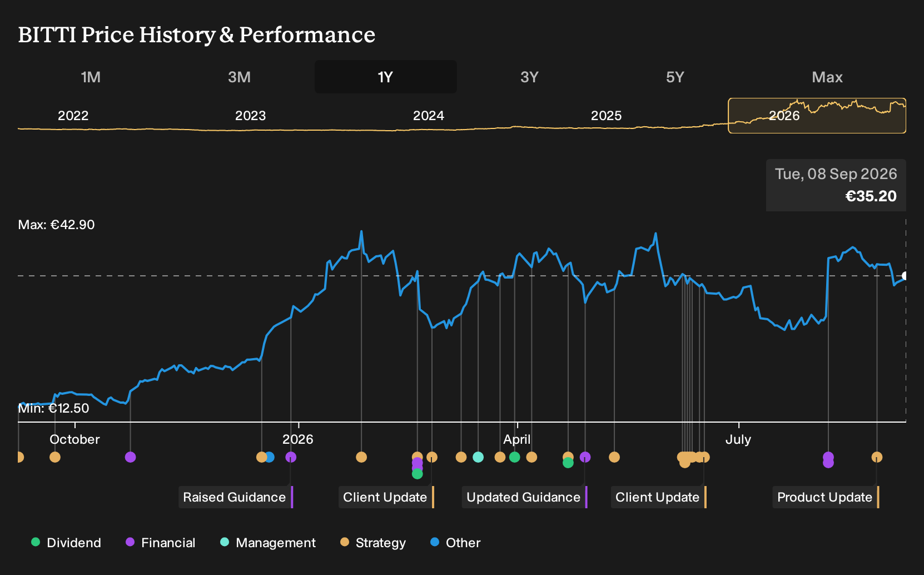Click the purple Financial dot above Raised Guidance
The width and height of the screenshot is (924, 575).
tap(291, 457)
